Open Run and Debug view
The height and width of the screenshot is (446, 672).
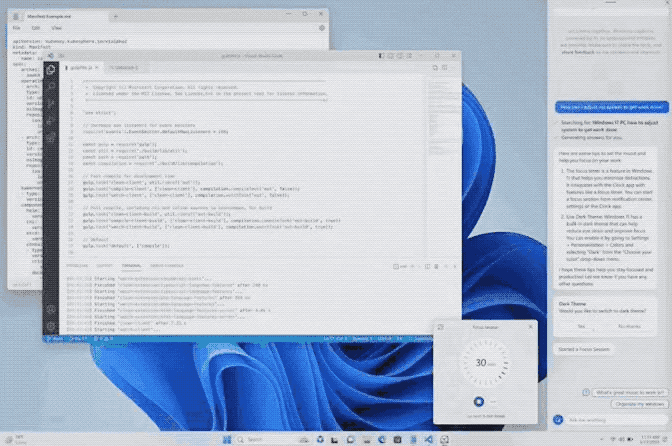tap(51, 118)
